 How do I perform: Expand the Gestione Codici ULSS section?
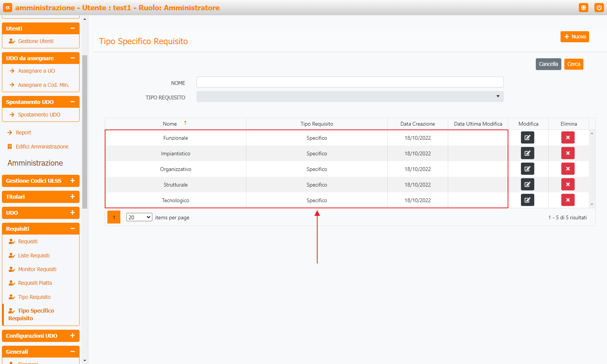[x=72, y=180]
